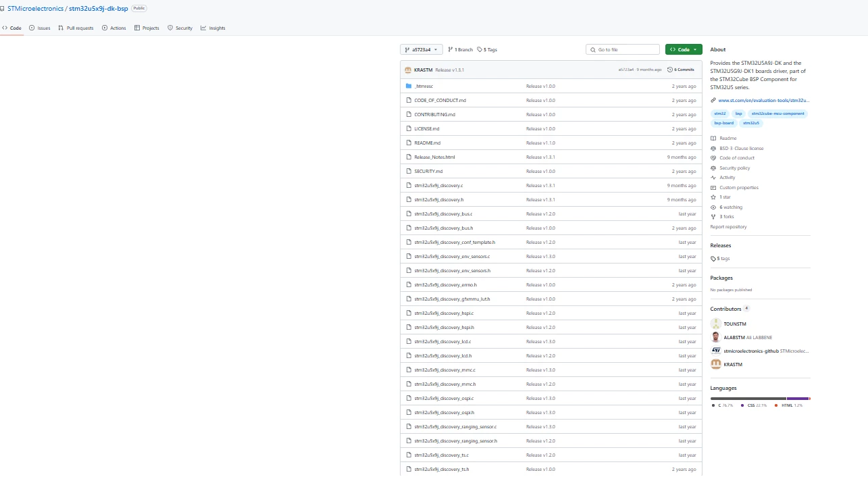Click the file icon beside stm32u5x9j_discovery_gfxmmu_lut.h
The width and height of the screenshot is (868, 477).
[409, 299]
